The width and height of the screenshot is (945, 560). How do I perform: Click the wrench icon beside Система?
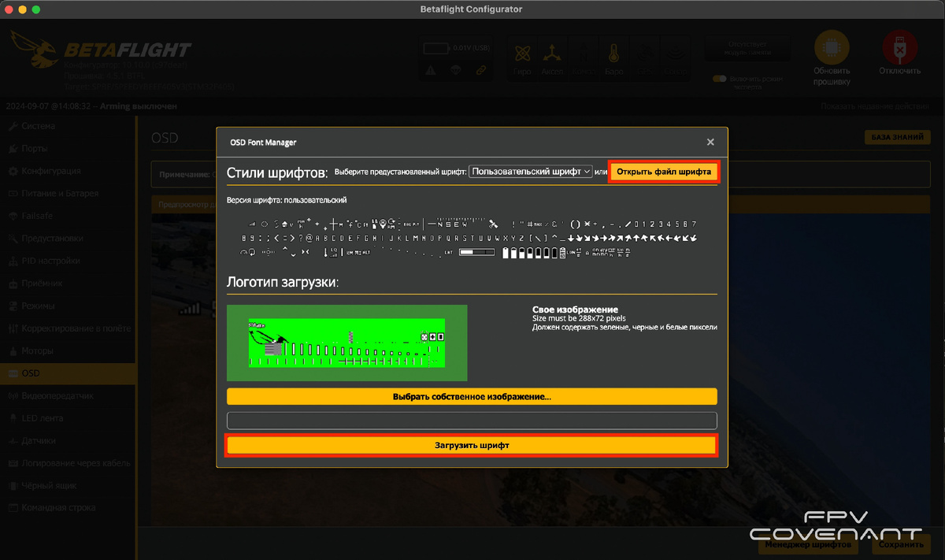tap(13, 126)
